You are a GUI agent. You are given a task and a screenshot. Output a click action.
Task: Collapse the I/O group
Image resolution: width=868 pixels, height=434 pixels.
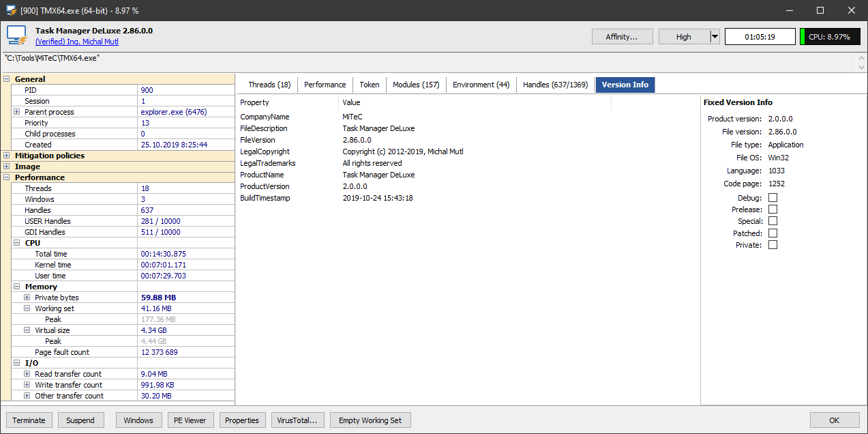[16, 363]
